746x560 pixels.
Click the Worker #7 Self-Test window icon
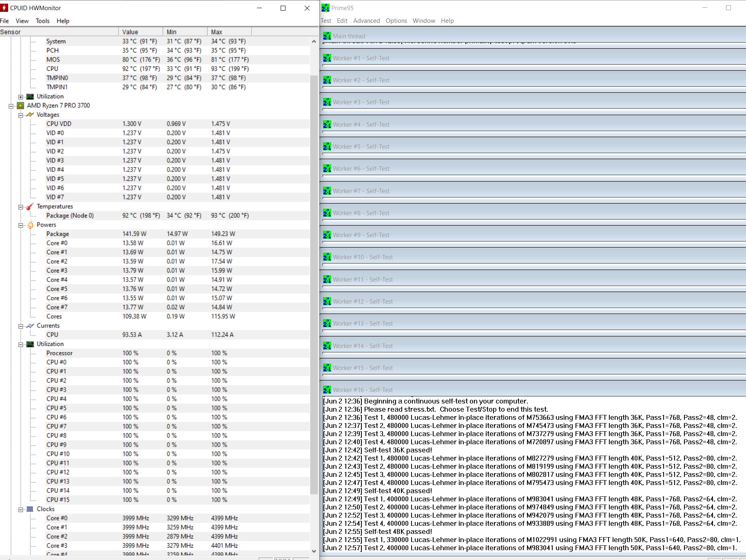point(327,191)
